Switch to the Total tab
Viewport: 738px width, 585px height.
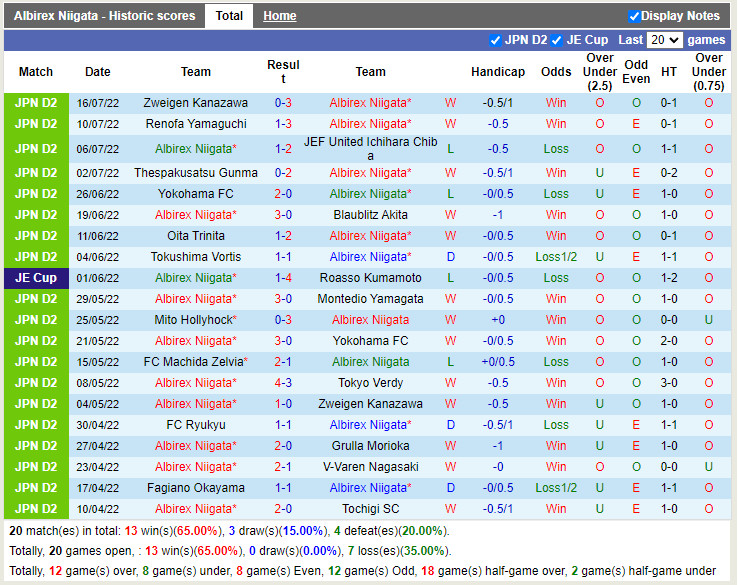(x=229, y=16)
